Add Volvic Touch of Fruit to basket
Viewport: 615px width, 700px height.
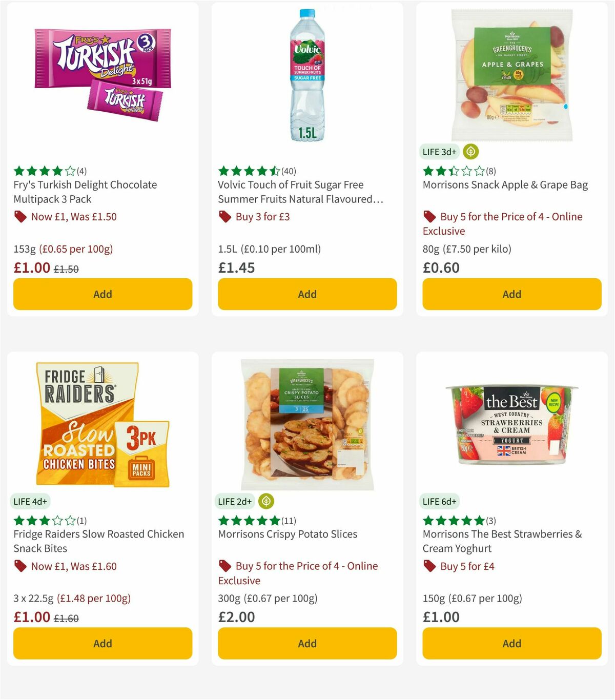pos(307,294)
